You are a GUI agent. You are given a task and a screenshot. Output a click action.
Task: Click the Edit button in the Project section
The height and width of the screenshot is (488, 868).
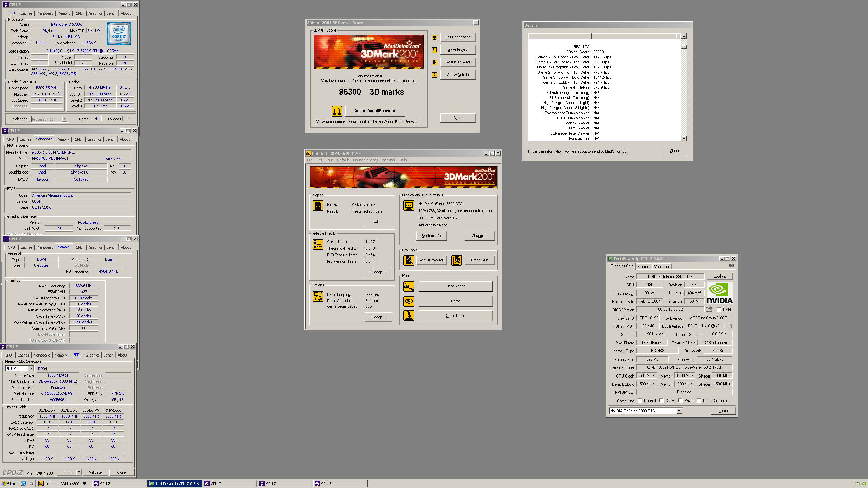pyautogui.click(x=378, y=221)
